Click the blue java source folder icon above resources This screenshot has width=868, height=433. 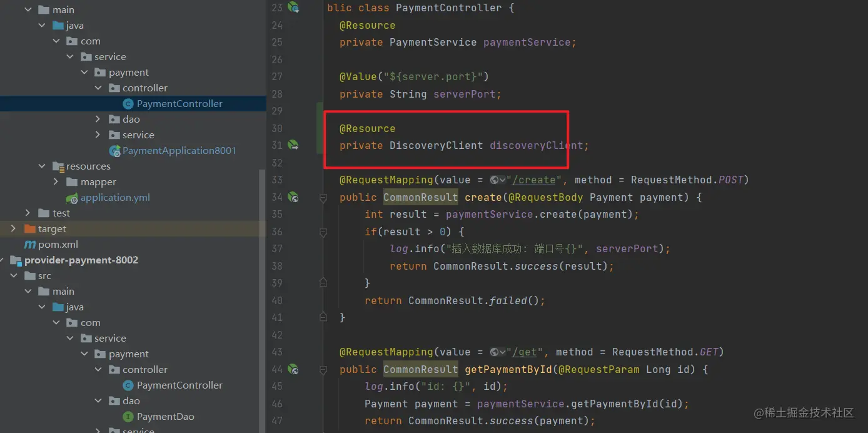[58, 26]
